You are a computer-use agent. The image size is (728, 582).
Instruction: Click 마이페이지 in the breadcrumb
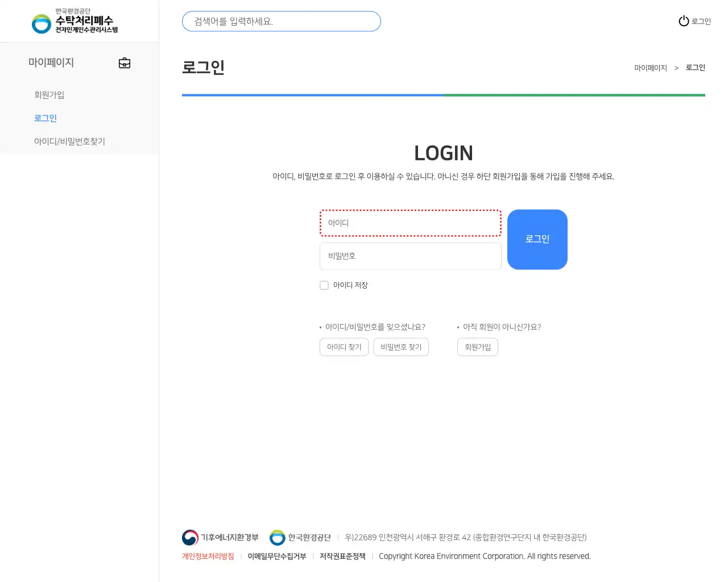click(x=651, y=68)
